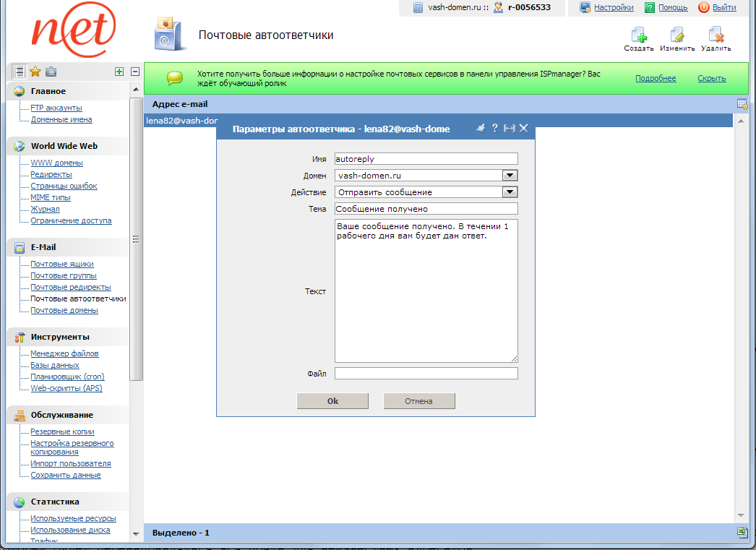
Task: Confirm autoresponder settings with Ok button
Action: (x=332, y=400)
